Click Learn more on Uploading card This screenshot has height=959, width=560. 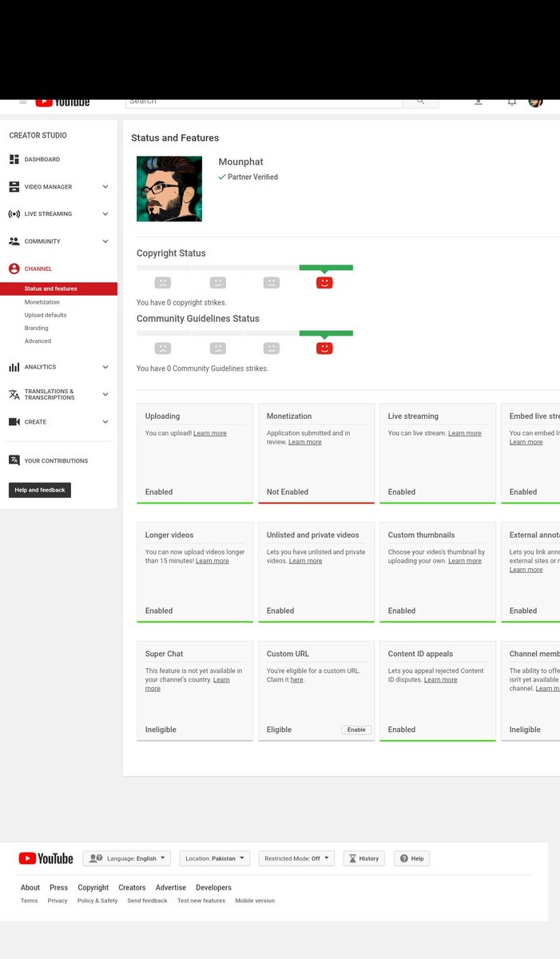coord(210,433)
